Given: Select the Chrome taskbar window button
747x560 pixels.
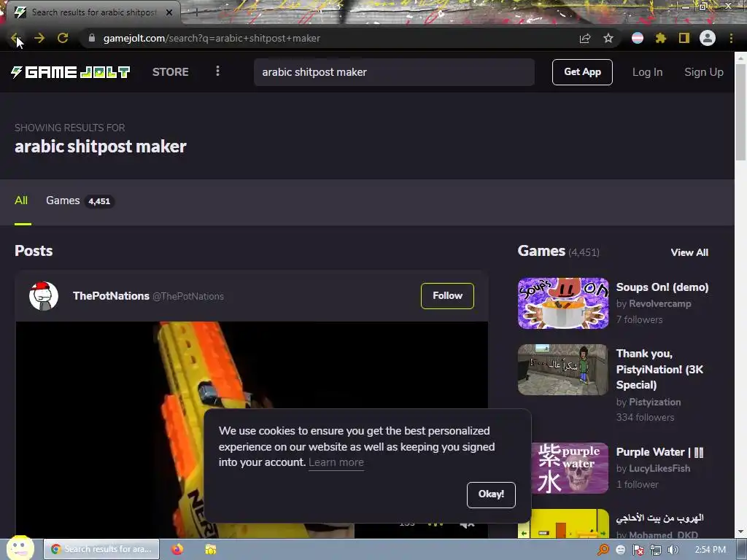Looking at the screenshot, I should coord(101,549).
